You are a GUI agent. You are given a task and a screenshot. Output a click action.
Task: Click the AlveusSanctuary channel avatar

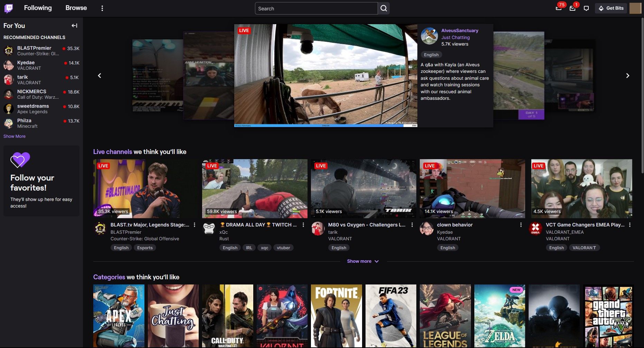[x=429, y=36]
